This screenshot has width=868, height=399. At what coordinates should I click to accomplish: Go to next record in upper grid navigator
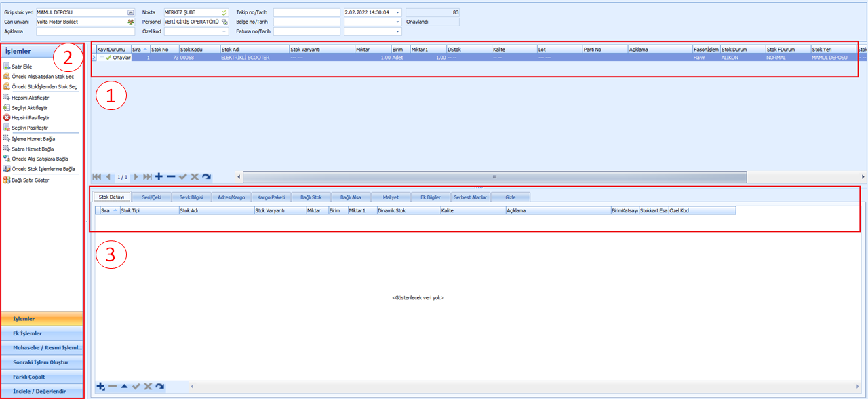[x=136, y=176]
